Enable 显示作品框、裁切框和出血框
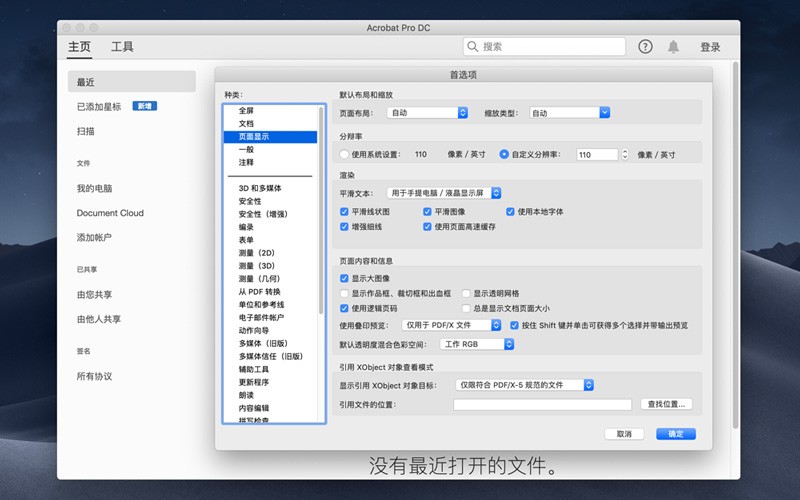This screenshot has width=800, height=500. 344,293
